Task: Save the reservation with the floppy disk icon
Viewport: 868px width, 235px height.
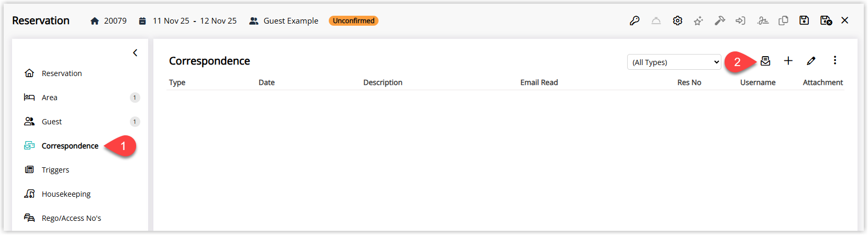Action: click(804, 20)
